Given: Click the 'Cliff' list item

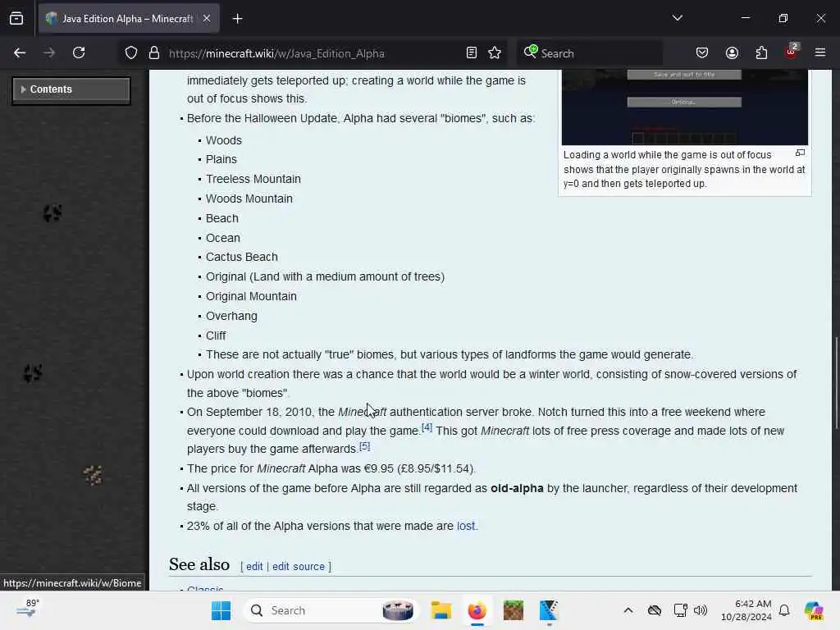Looking at the screenshot, I should click(216, 336).
